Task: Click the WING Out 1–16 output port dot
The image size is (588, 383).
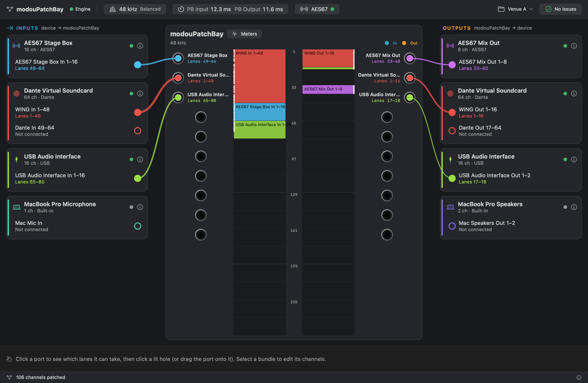Action: pyautogui.click(x=452, y=112)
